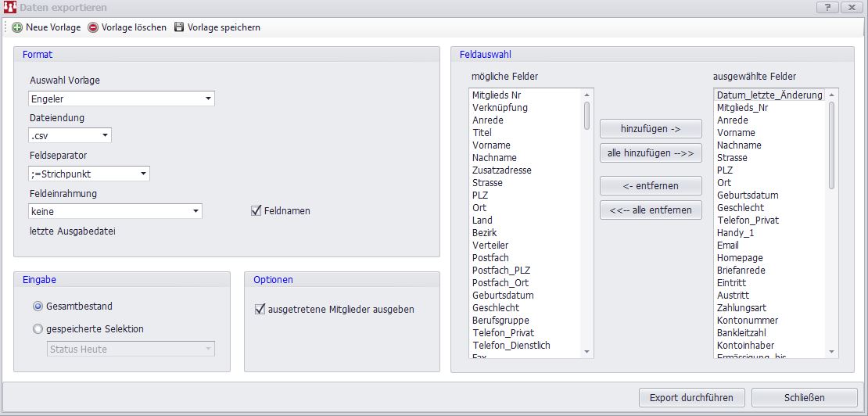
Task: Choose the Gesamtbestand radio option
Action: coord(38,307)
